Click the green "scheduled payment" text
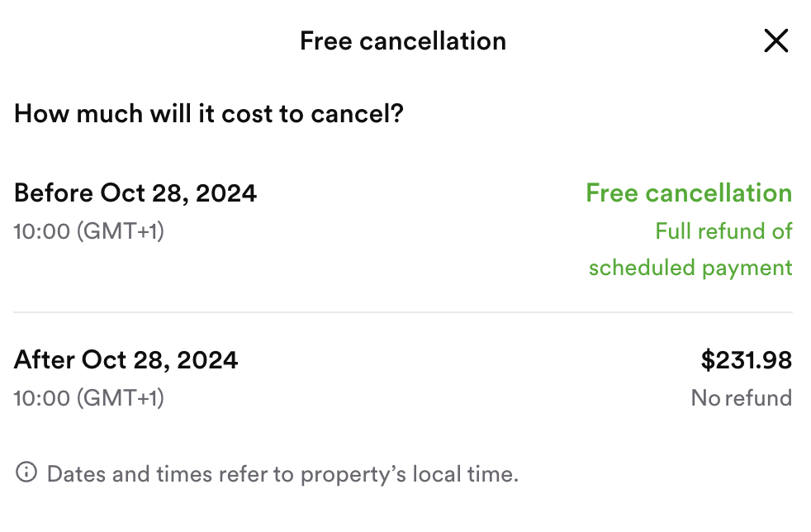Screen dimensions: 811x532 [x=690, y=268]
